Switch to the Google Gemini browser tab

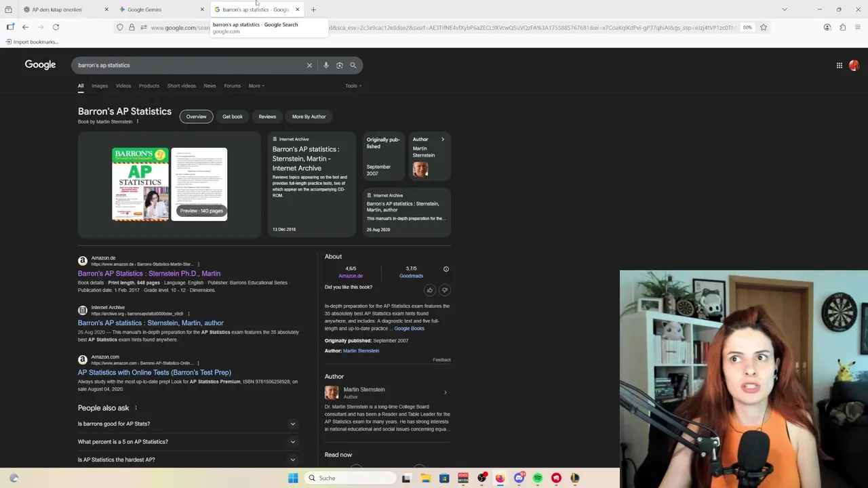pos(160,9)
